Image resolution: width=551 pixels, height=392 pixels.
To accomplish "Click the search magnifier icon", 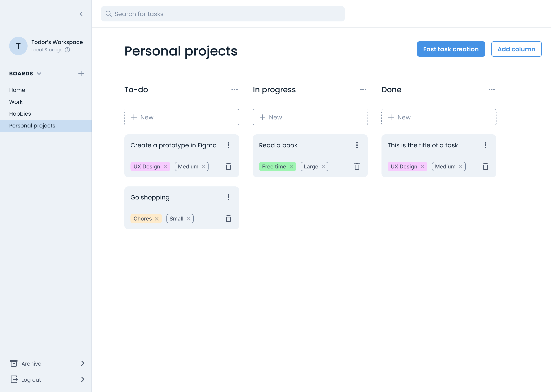I will 108,14.
